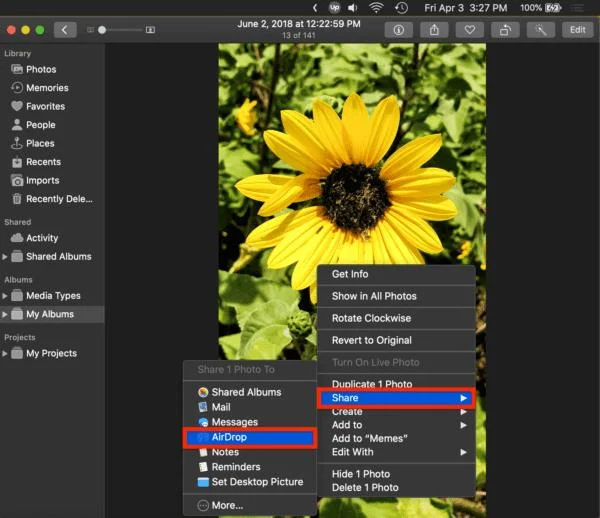Screen dimensions: 600x518
Task: Click the auto-enhance magic wand icon
Action: [x=541, y=30]
